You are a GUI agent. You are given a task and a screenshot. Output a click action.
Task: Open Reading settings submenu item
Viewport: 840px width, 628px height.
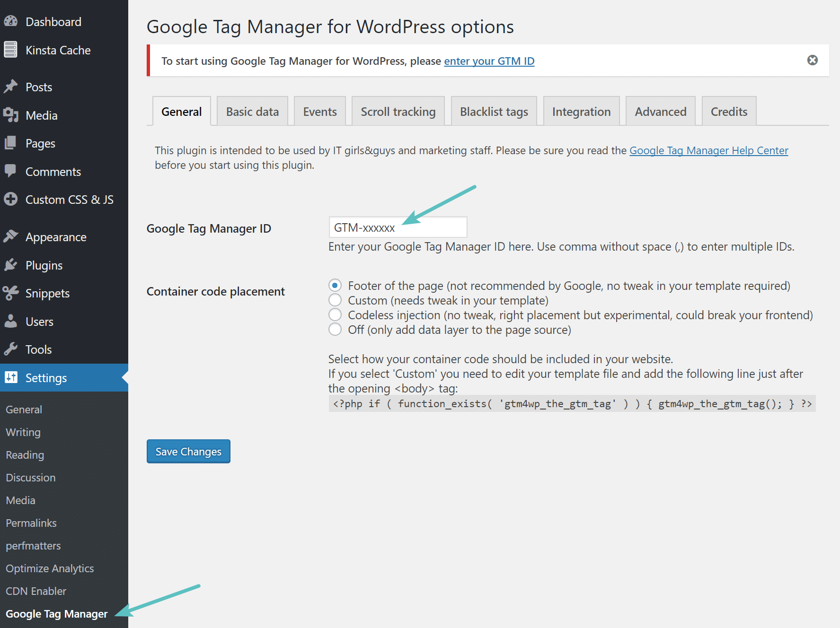point(25,455)
